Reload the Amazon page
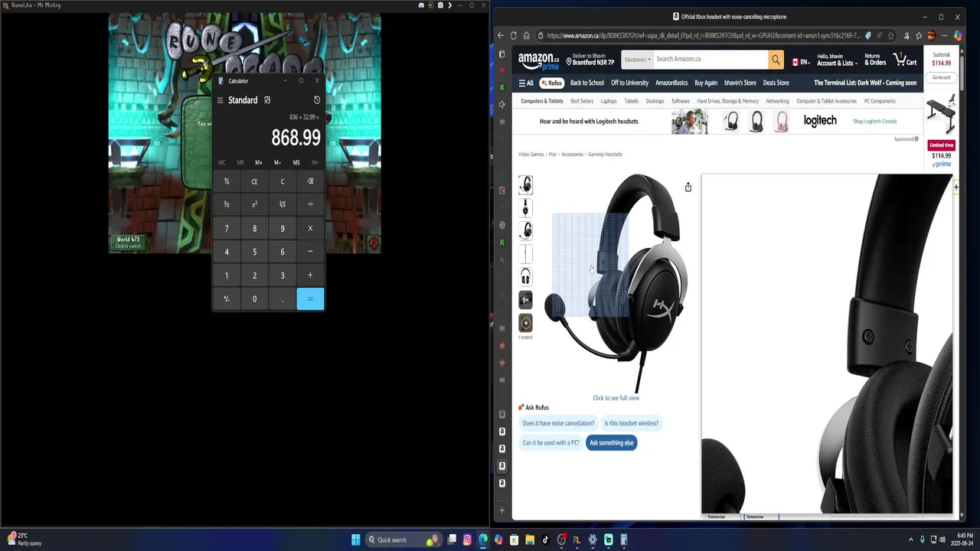The image size is (980, 551). click(514, 35)
